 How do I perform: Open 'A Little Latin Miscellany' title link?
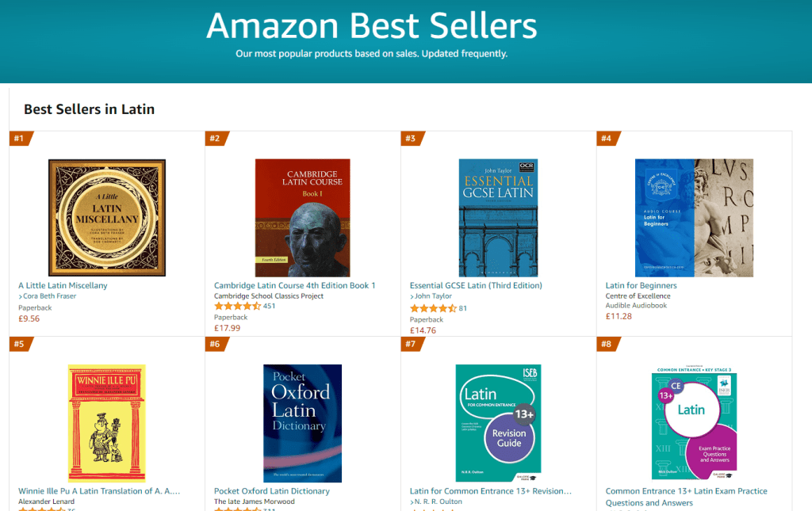coord(63,285)
